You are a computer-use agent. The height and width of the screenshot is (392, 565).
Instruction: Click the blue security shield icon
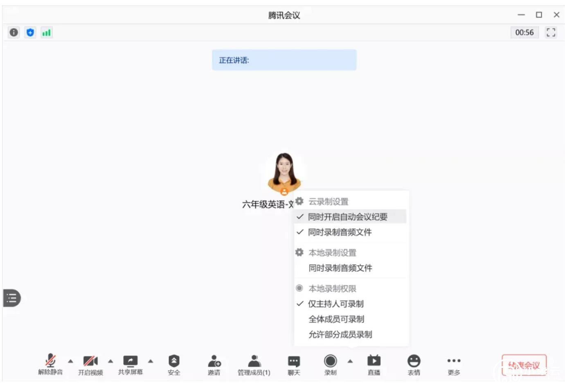30,32
